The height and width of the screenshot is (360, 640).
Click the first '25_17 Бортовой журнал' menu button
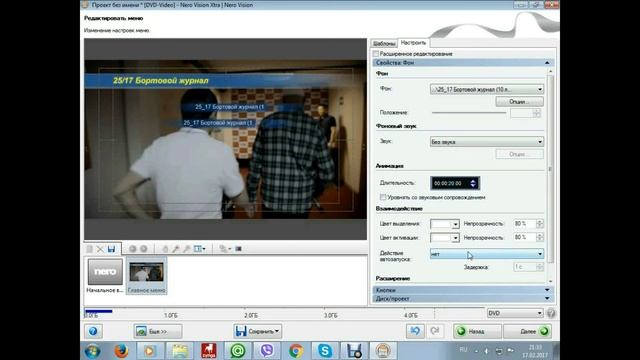[229, 107]
